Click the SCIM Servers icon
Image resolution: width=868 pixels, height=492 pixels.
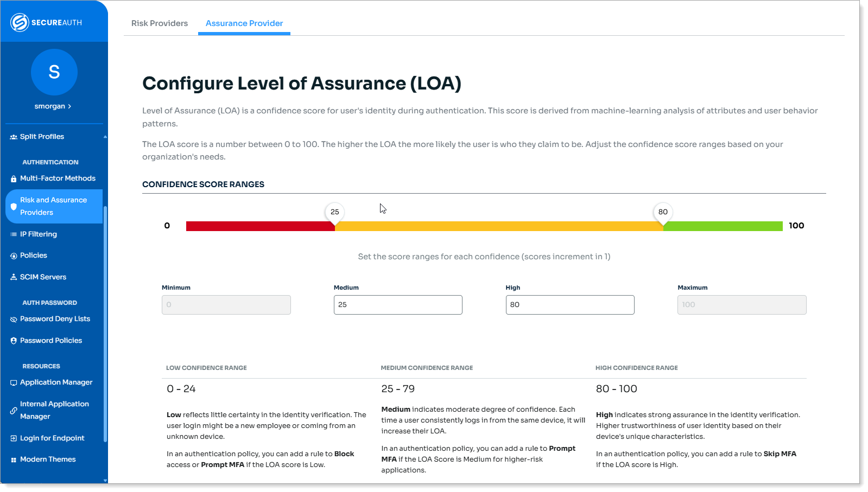tap(14, 277)
